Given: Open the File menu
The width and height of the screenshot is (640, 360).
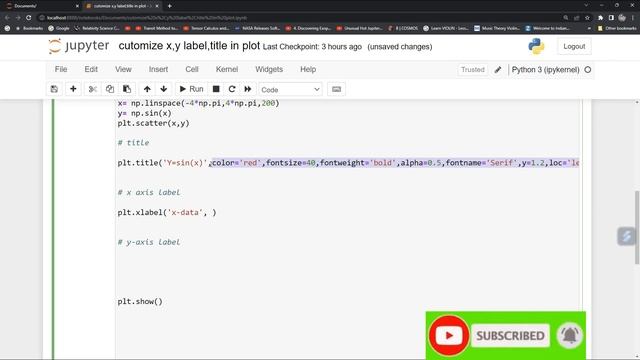Looking at the screenshot, I should tap(61, 69).
